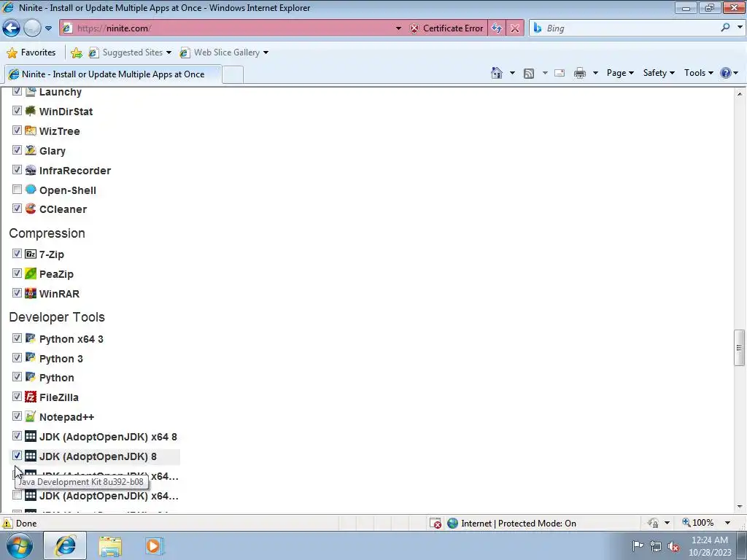The image size is (747, 560).
Task: Open the Web Slice Gallery dropdown
Action: point(266,52)
